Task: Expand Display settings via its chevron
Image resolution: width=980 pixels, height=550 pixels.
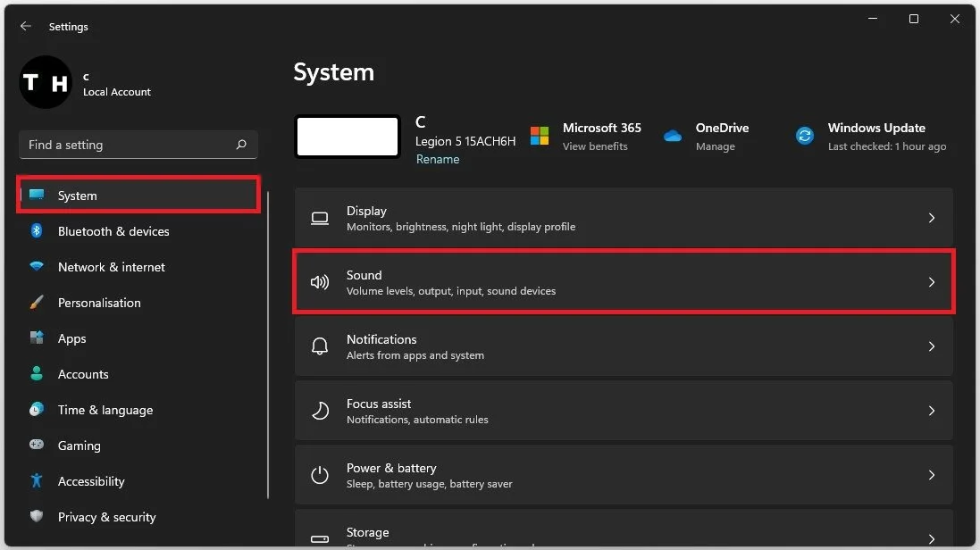Action: click(932, 218)
